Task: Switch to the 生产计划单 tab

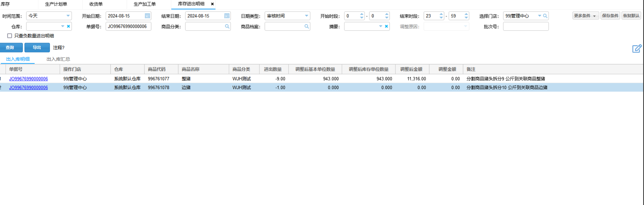Action: pos(56,4)
